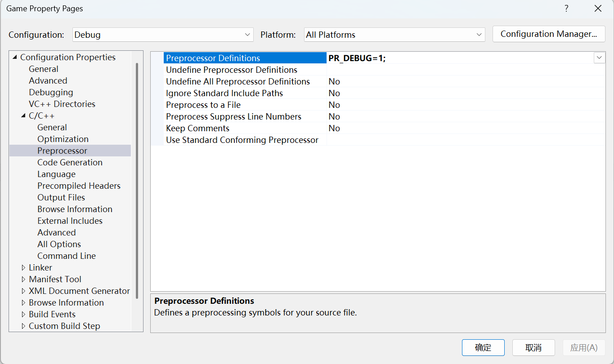Open the Preprocessor Definitions value dropdown
The image size is (614, 364).
(599, 58)
